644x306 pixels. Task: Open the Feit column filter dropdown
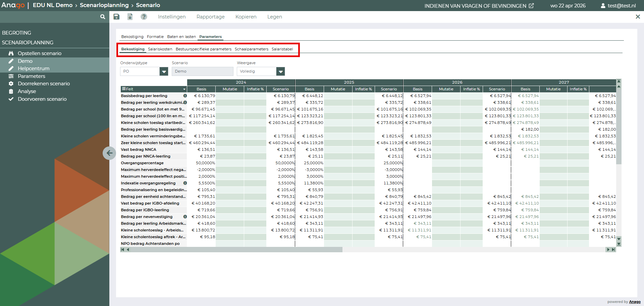(184, 89)
